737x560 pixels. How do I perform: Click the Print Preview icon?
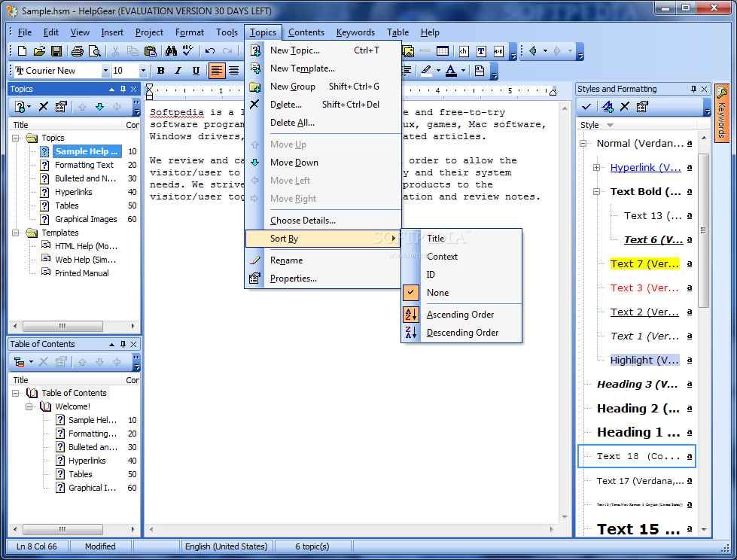[94, 51]
